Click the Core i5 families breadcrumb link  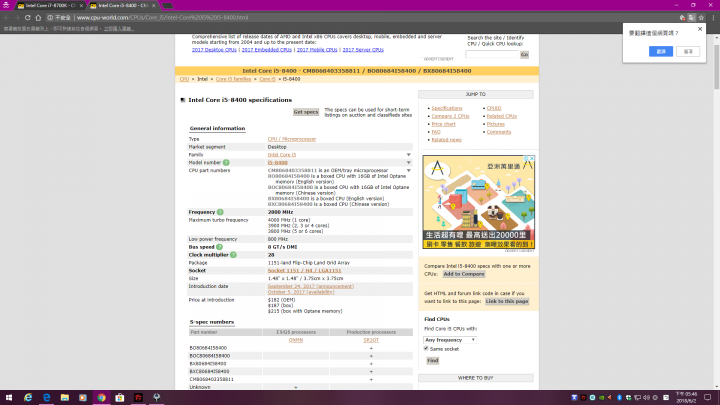(x=233, y=79)
